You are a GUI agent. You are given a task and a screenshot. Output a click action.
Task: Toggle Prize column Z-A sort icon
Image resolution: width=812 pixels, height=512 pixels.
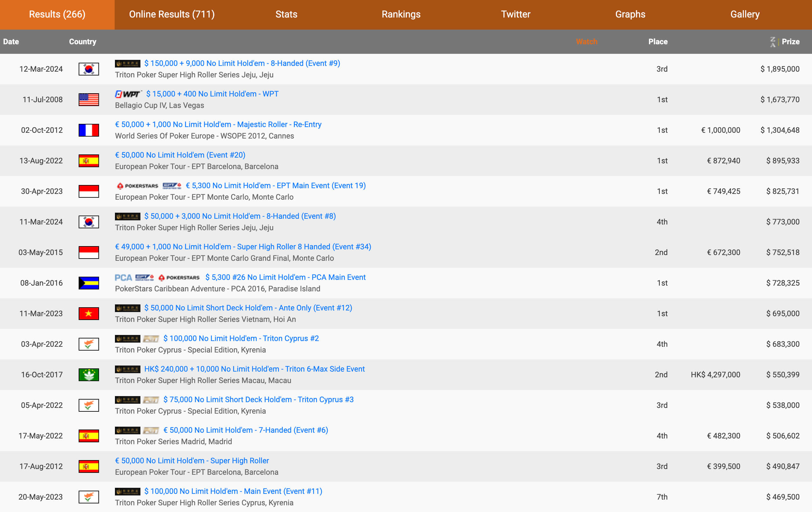pos(773,42)
